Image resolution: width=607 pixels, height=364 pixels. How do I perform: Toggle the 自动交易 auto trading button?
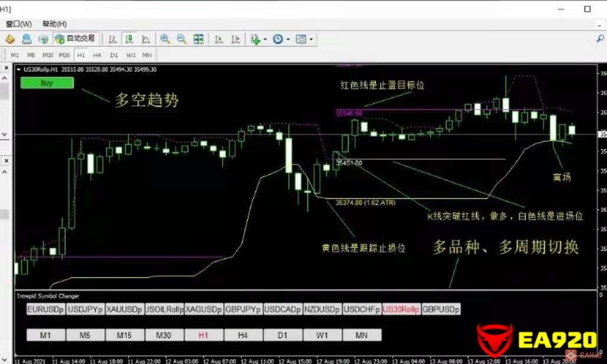(75, 38)
